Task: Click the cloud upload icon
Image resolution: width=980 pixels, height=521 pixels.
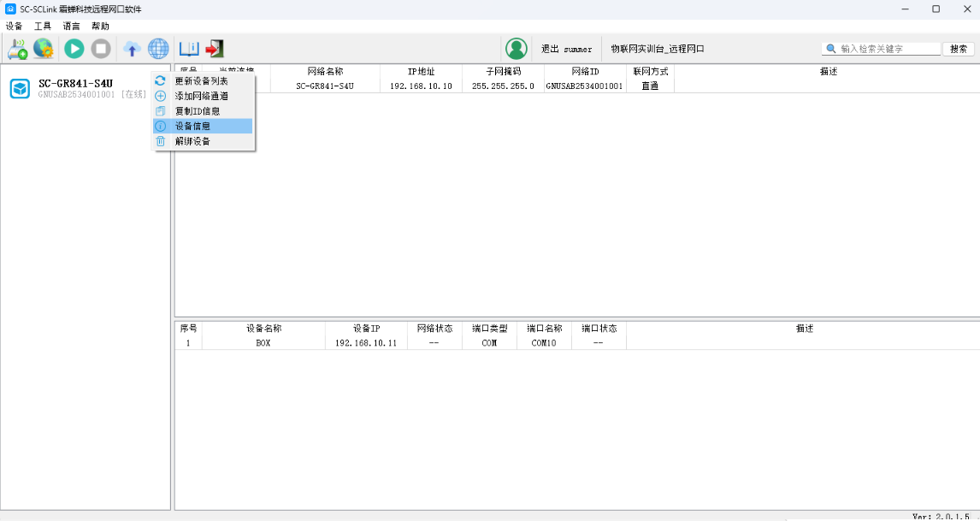Action: click(131, 49)
